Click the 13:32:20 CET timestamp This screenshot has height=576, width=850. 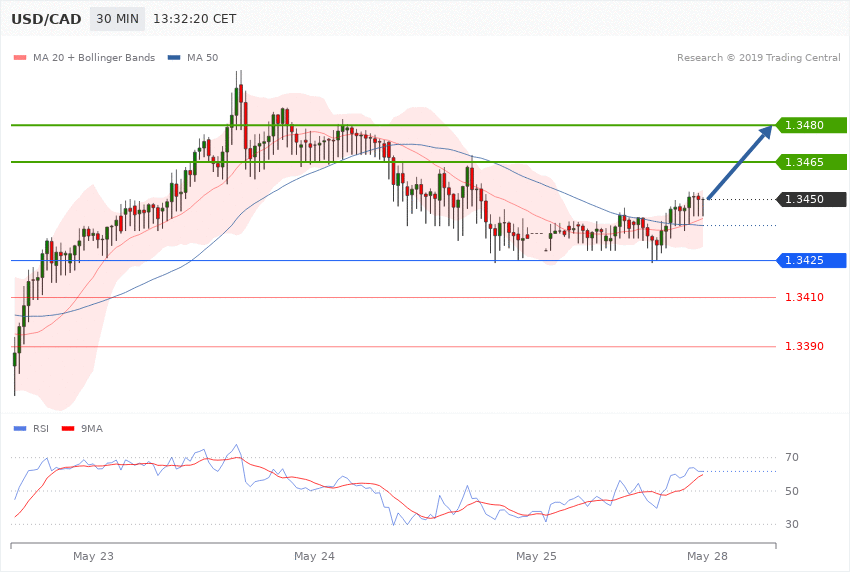coord(195,19)
